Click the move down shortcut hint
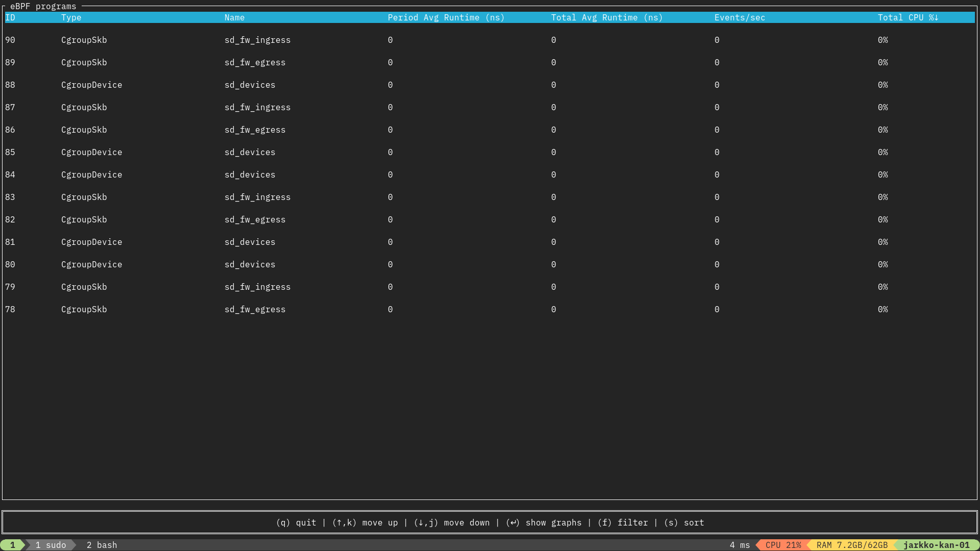 [452, 522]
